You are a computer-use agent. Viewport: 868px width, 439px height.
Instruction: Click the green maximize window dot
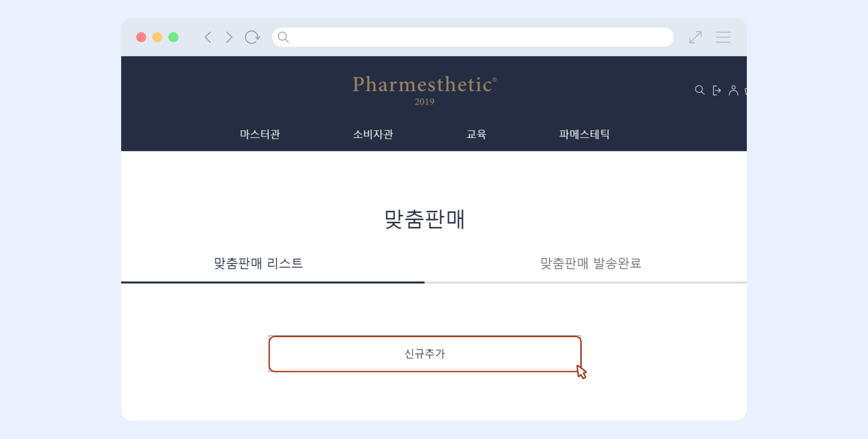174,37
